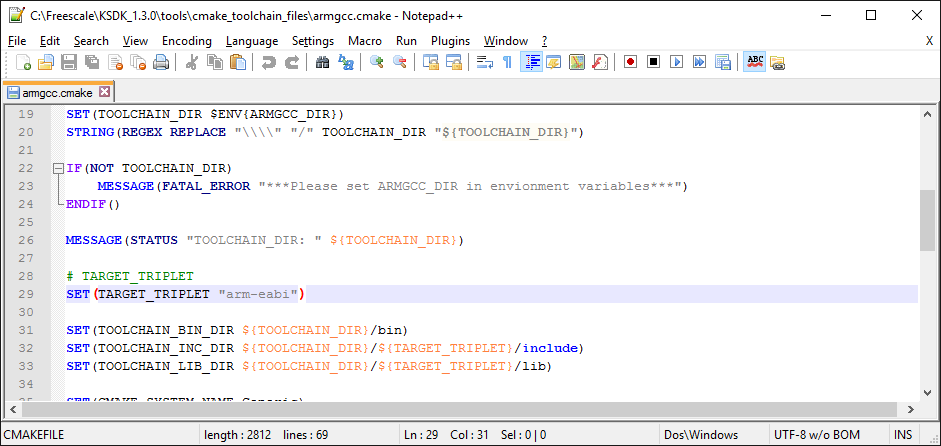This screenshot has width=941, height=446.
Task: Close the current document using toolbar Close icon
Action: pyautogui.click(x=115, y=62)
